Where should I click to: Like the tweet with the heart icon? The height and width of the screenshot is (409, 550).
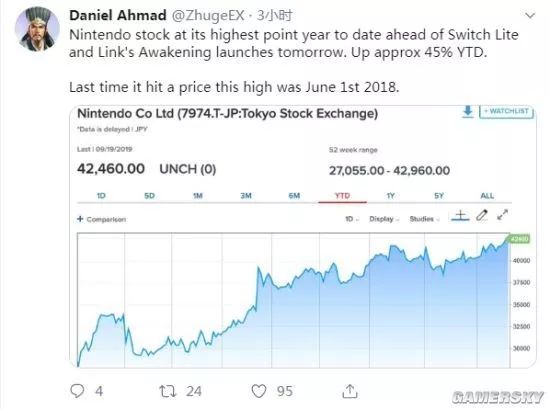coord(259,391)
